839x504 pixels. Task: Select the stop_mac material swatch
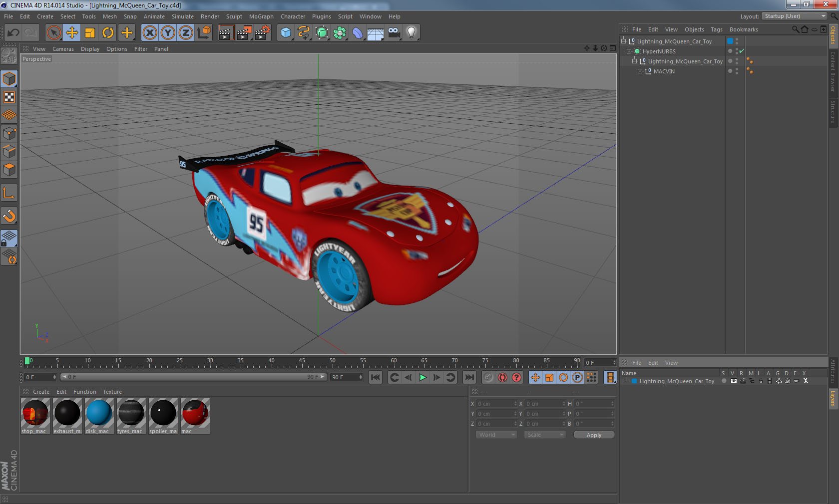[x=35, y=416]
